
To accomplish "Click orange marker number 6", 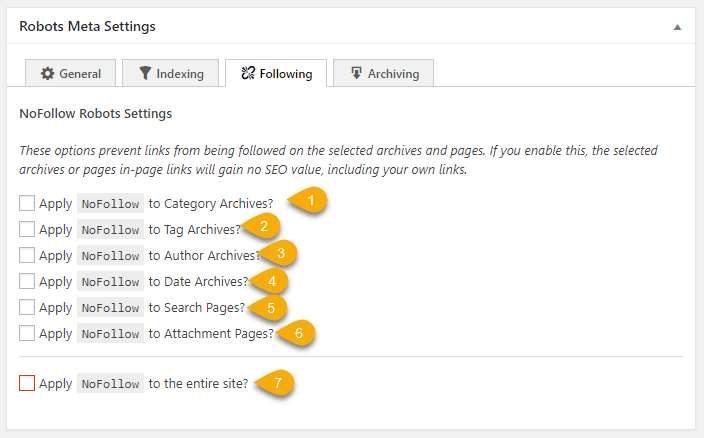I will pyautogui.click(x=298, y=332).
